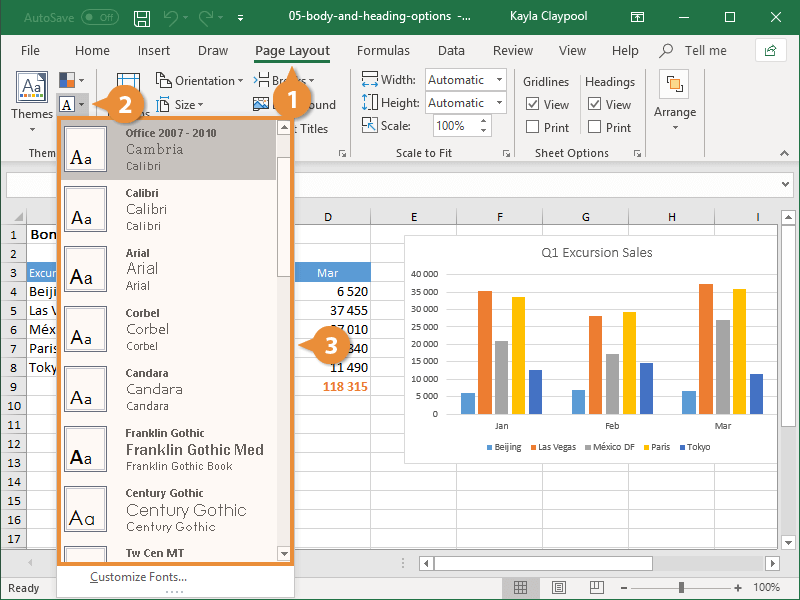Save the workbook via Quick Access toolbar
800x600 pixels.
pyautogui.click(x=141, y=17)
